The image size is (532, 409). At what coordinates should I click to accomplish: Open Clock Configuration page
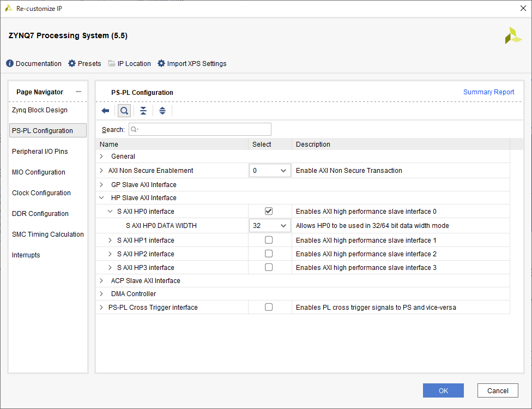pos(41,193)
